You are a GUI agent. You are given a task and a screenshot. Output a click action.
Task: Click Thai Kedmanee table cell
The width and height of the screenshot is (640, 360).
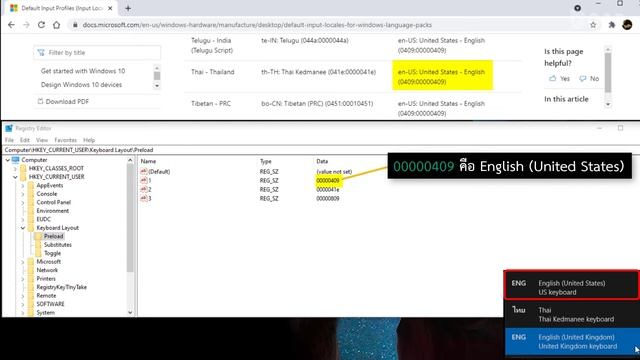click(318, 72)
